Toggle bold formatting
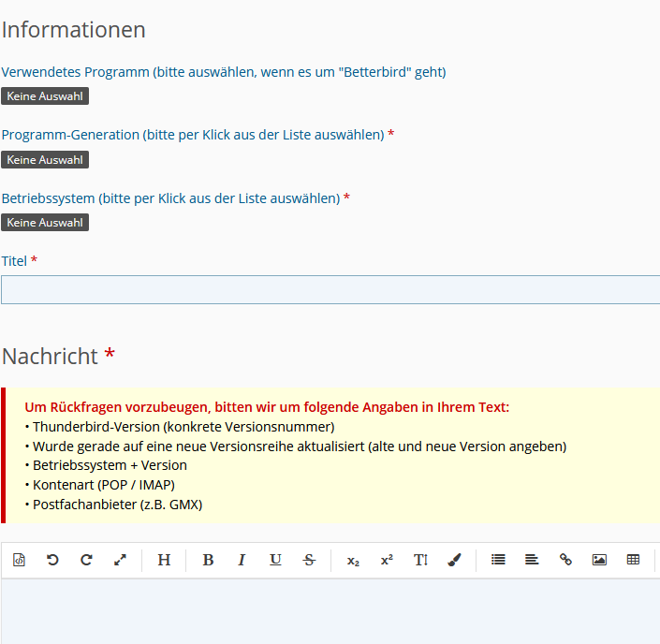Image resolution: width=660 pixels, height=644 pixels. point(208,560)
